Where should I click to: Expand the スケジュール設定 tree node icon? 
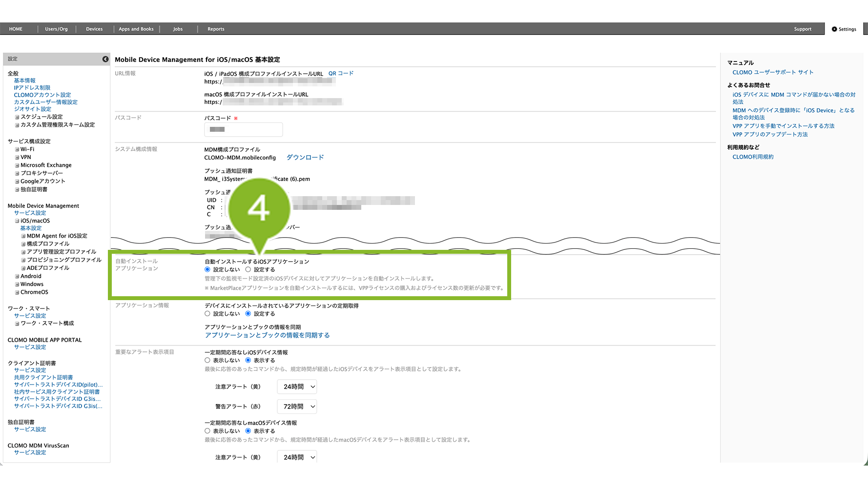(x=17, y=117)
